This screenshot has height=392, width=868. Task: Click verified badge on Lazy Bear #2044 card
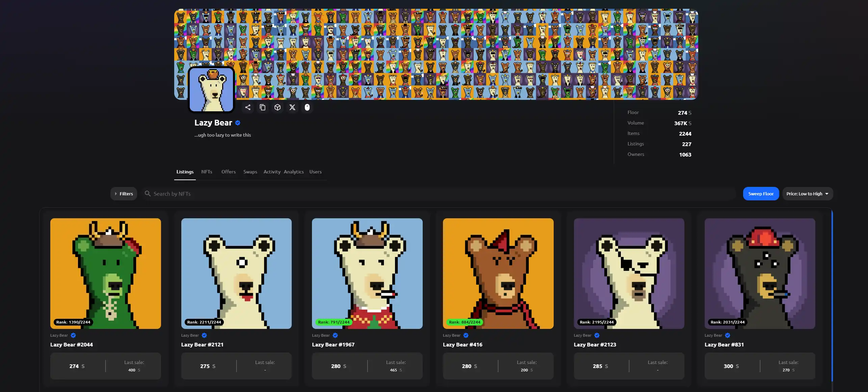pos(73,335)
